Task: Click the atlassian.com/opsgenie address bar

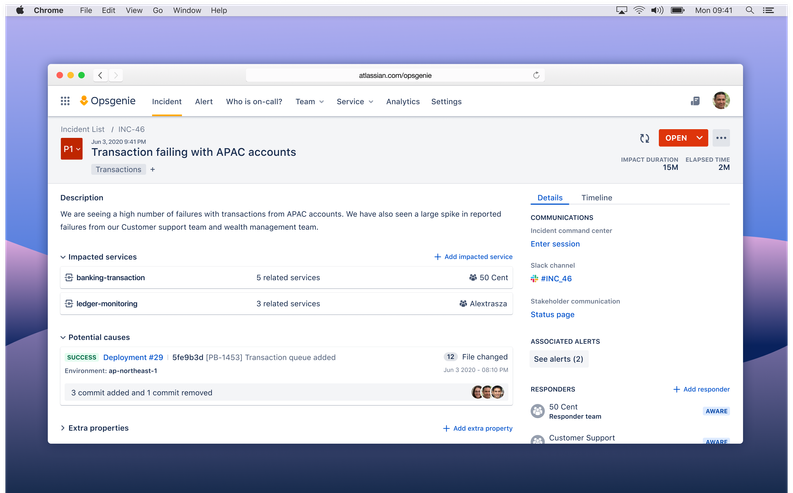Action: tap(395, 75)
